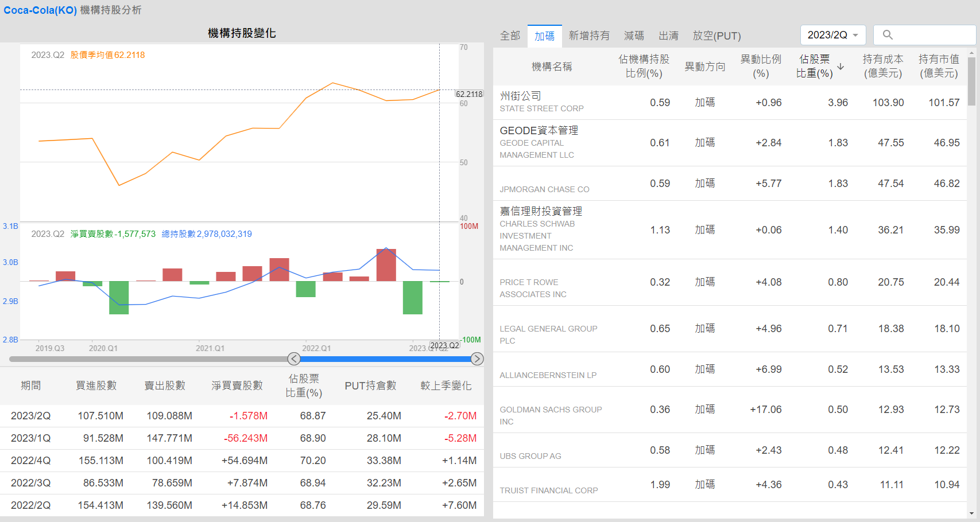The height and width of the screenshot is (522, 980).
Task: Open GOLDMAN SACHS GROUP INC row
Action: pyautogui.click(x=551, y=410)
